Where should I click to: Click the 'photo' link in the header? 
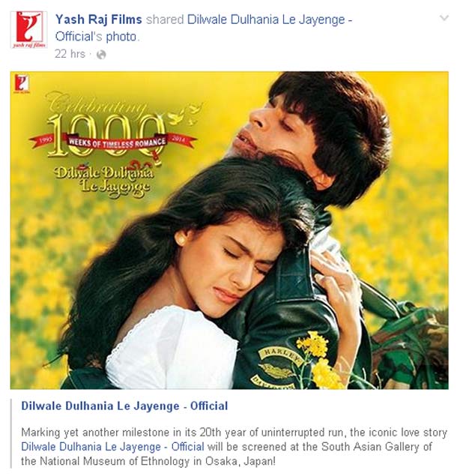pos(121,37)
